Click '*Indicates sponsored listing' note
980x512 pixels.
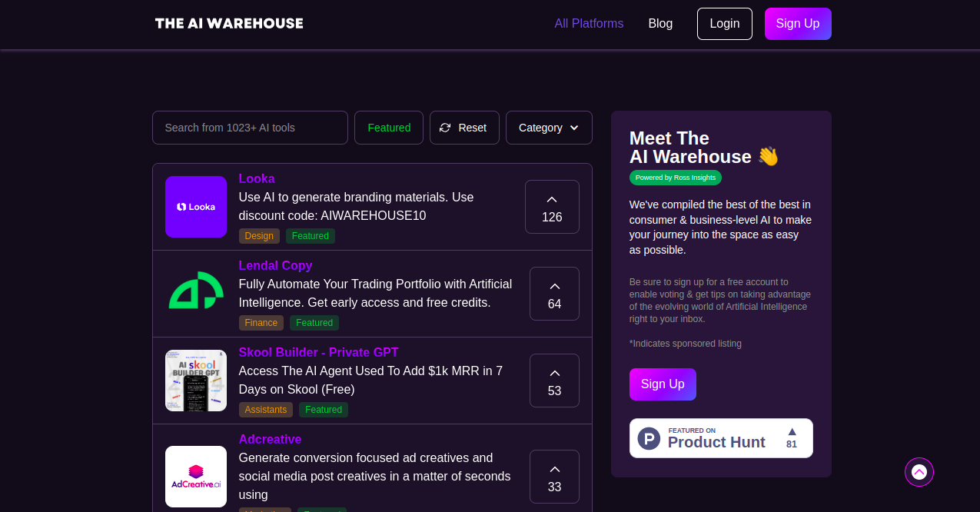tap(686, 344)
